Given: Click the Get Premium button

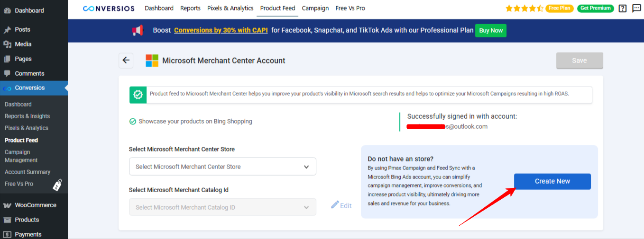Looking at the screenshot, I should click(596, 9).
